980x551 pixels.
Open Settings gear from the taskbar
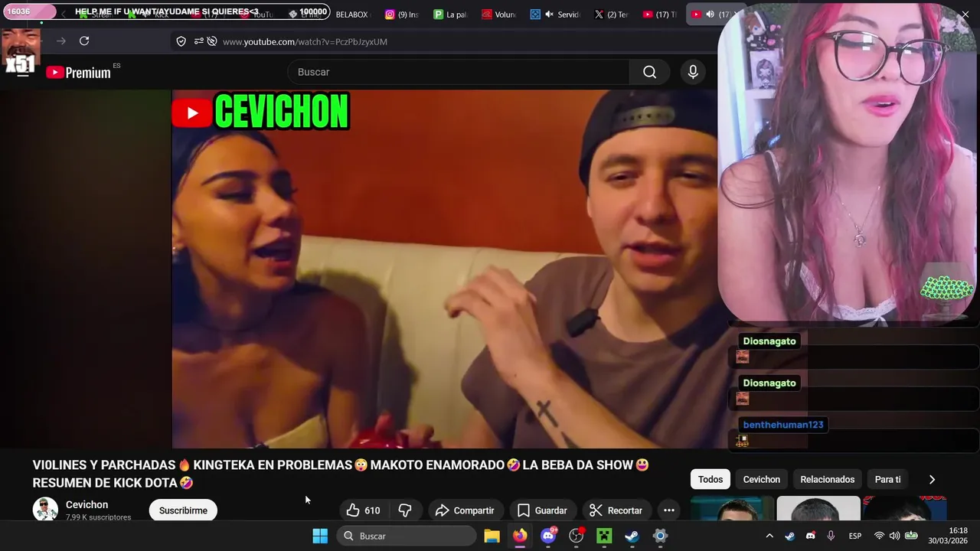pyautogui.click(x=660, y=536)
